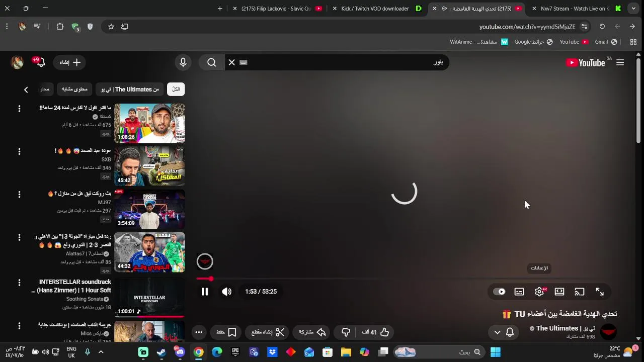Image resolution: width=644 pixels, height=362 pixels.
Task: Show more filter chips with arrow
Action: coord(26,89)
